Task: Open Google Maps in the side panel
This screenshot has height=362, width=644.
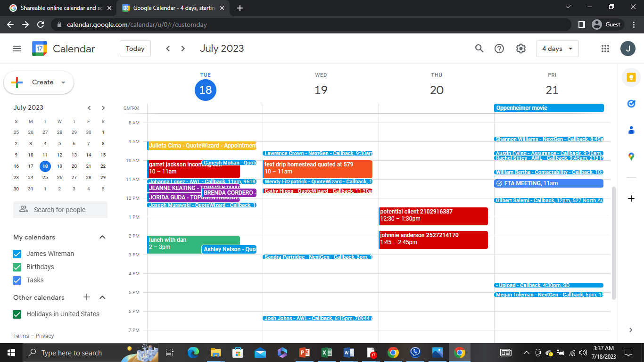Action: tap(631, 156)
